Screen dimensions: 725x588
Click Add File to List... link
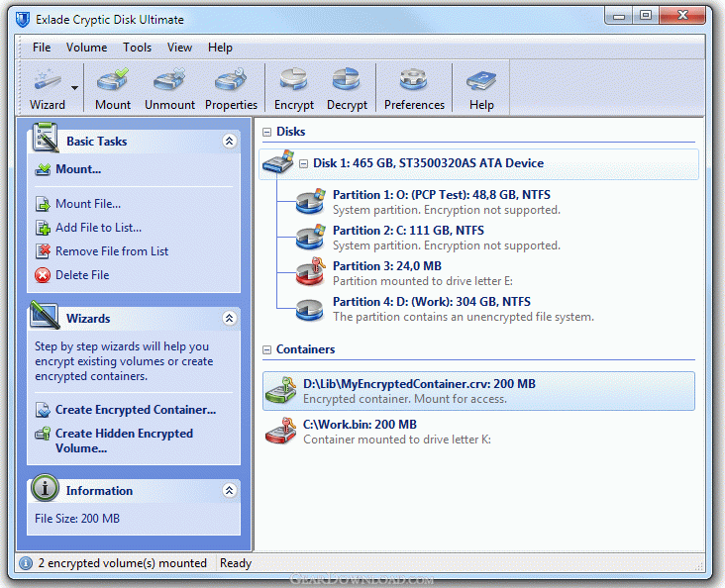98,228
